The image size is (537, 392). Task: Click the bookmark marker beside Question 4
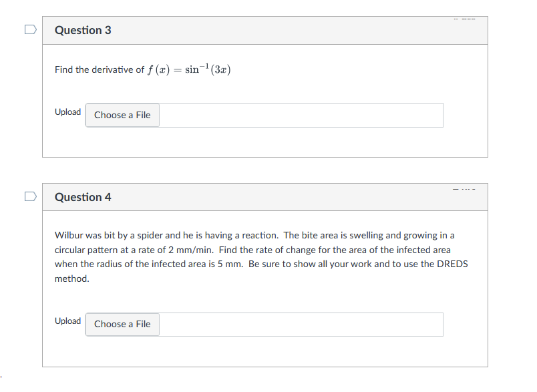click(x=30, y=196)
